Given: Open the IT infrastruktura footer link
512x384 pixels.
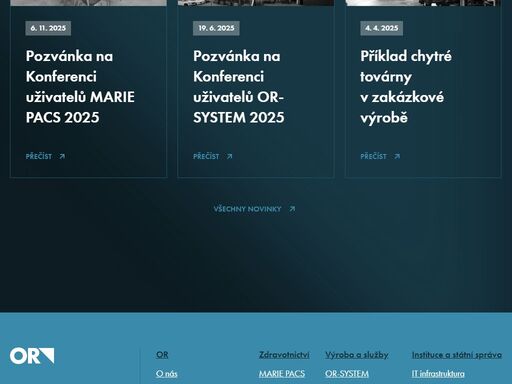Looking at the screenshot, I should coord(438,374).
